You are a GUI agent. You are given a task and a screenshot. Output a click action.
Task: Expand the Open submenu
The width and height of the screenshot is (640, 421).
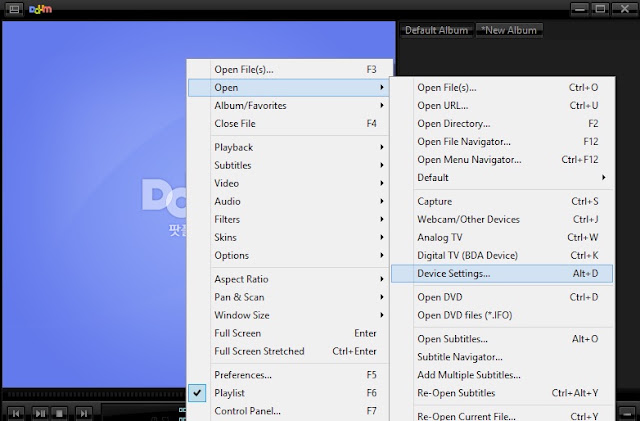pos(289,87)
